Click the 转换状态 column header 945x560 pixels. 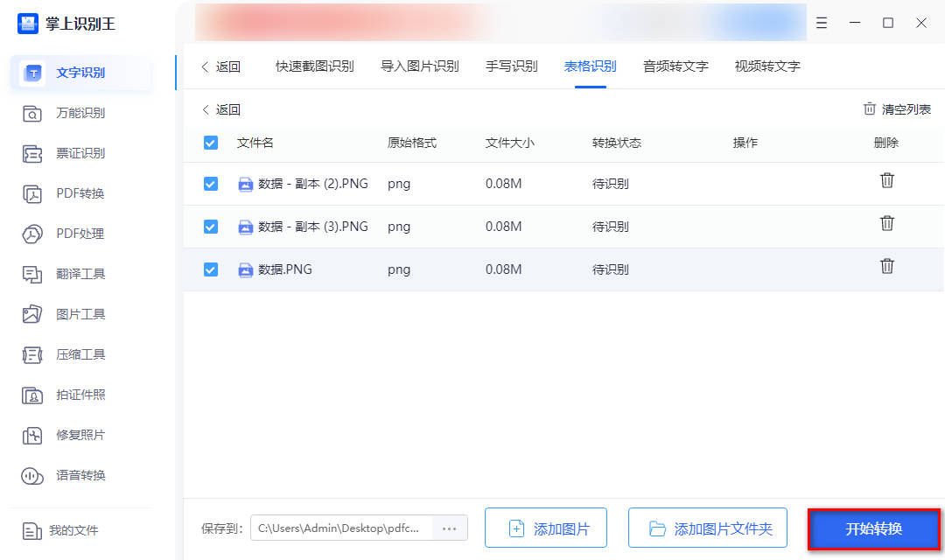point(617,143)
